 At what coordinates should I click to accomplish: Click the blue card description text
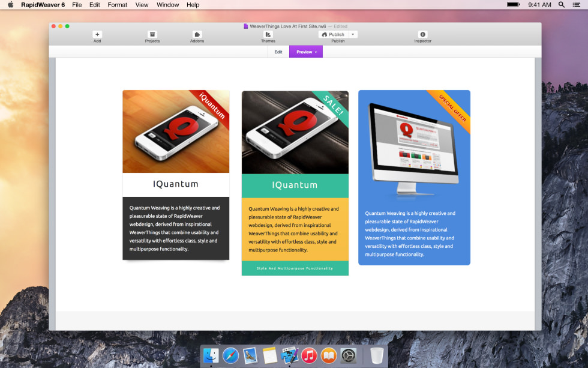(x=410, y=234)
